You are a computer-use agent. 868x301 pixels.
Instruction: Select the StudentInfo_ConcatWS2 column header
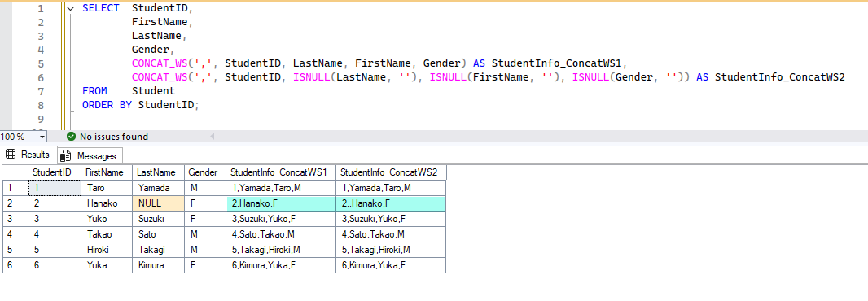click(391, 172)
